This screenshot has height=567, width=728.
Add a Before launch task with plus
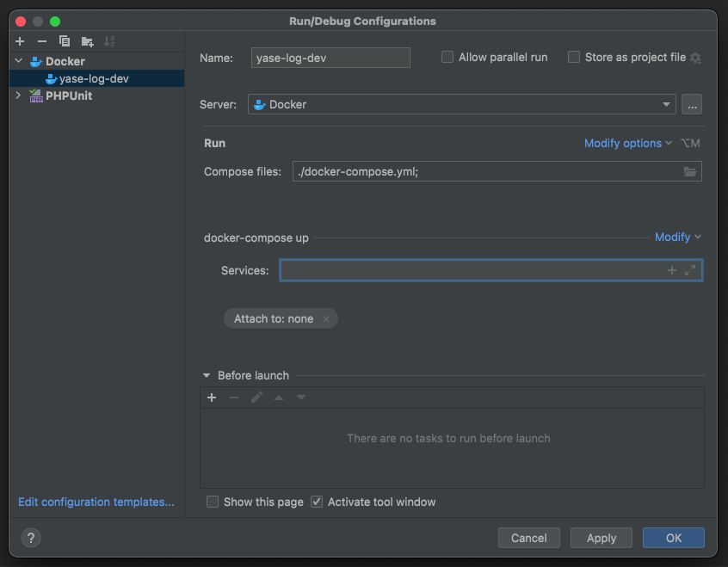point(212,398)
